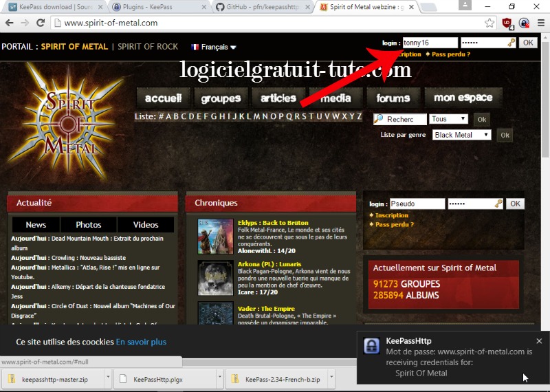Open the Black Metal genre dropdown

[461, 135]
